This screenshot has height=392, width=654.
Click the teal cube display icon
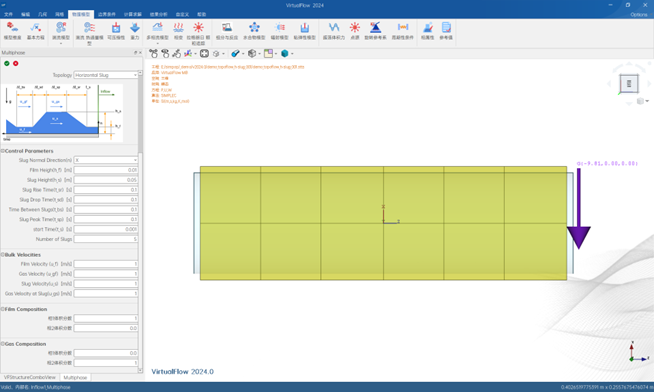pyautogui.click(x=285, y=53)
